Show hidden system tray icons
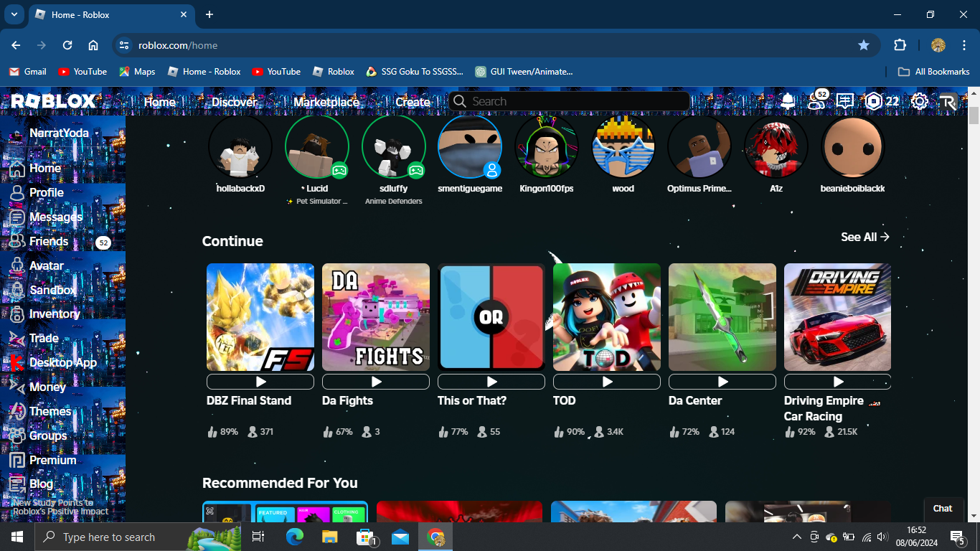The image size is (980, 551). 797,537
